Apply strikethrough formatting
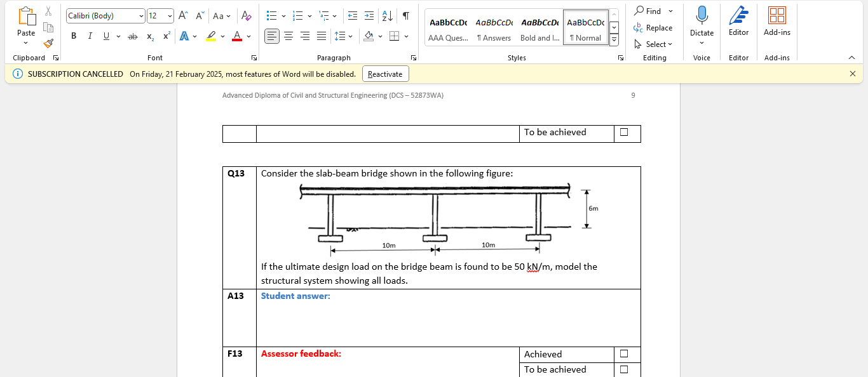 [x=132, y=36]
